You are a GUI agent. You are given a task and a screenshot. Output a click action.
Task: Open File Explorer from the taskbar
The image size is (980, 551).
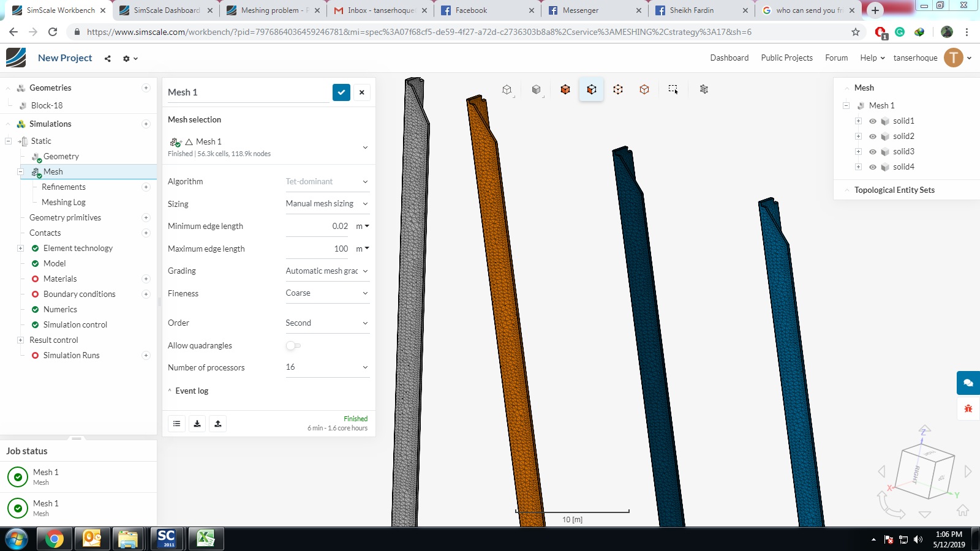point(128,539)
